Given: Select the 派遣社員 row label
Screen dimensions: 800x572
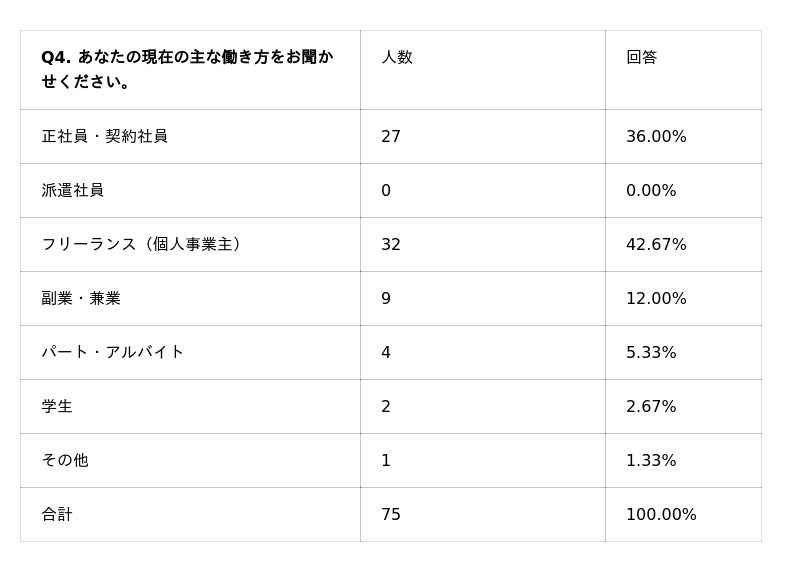Looking at the screenshot, I should (x=73, y=190).
